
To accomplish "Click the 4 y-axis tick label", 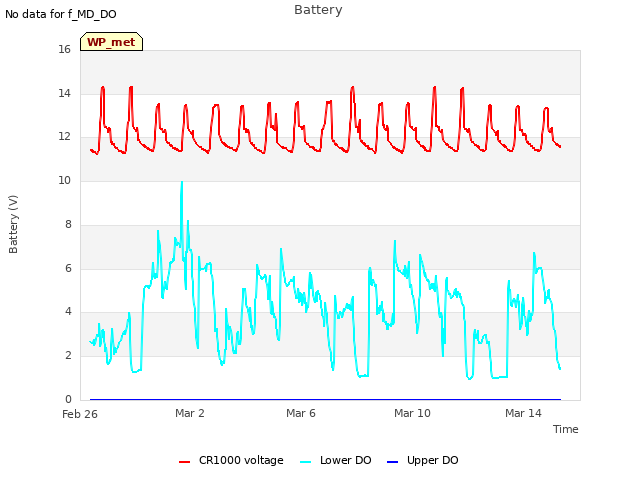I will coord(68,311).
